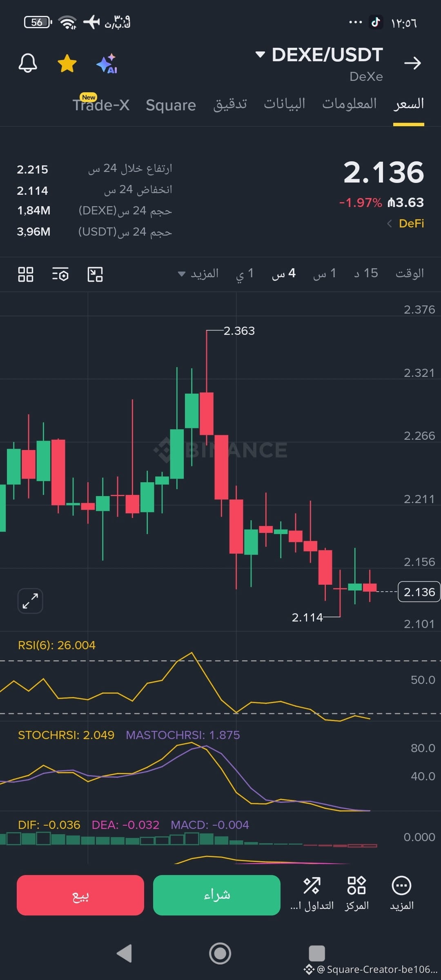Viewport: 441px width, 980px height.
Task: Tap the TikTok notification icon in status bar
Action: pos(376,22)
